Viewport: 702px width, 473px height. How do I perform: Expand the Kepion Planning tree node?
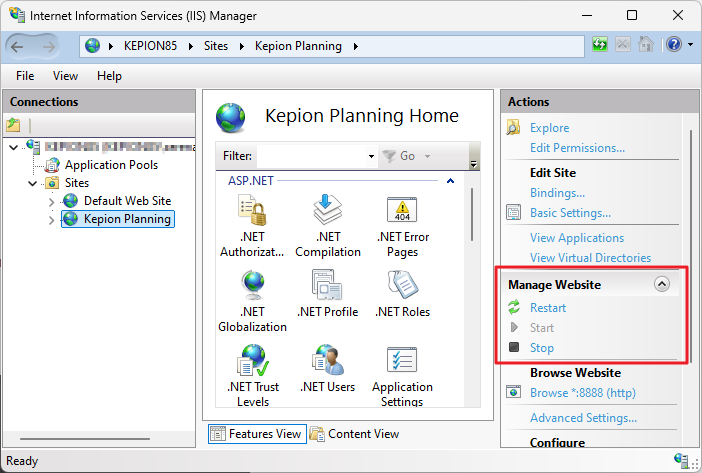pyautogui.click(x=51, y=220)
